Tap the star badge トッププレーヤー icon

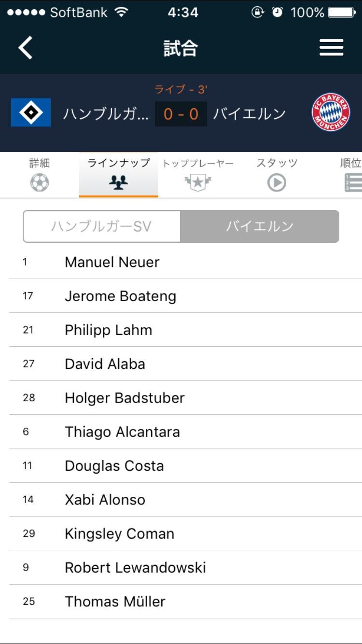click(x=198, y=183)
